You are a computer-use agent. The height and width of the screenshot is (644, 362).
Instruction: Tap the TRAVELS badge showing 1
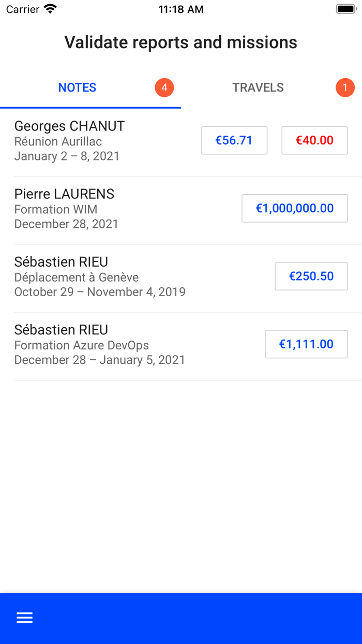[x=345, y=87]
